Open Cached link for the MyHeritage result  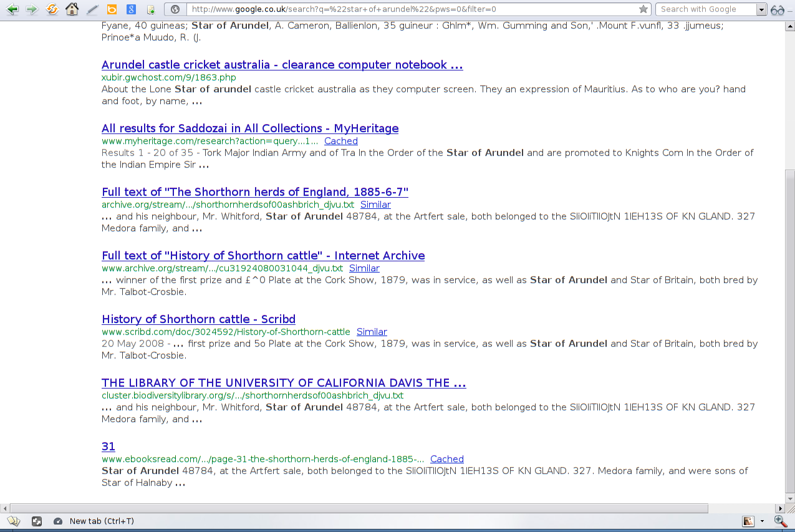coord(340,141)
